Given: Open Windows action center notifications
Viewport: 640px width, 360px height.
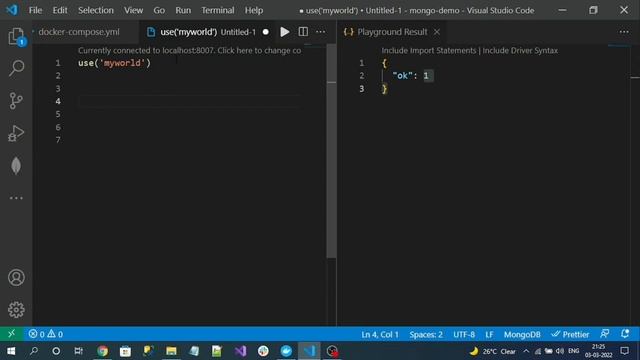Looking at the screenshot, I should (x=624, y=351).
